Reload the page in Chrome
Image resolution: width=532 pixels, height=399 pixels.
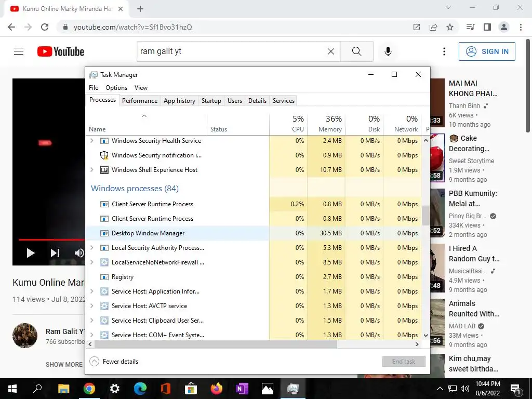(x=45, y=27)
